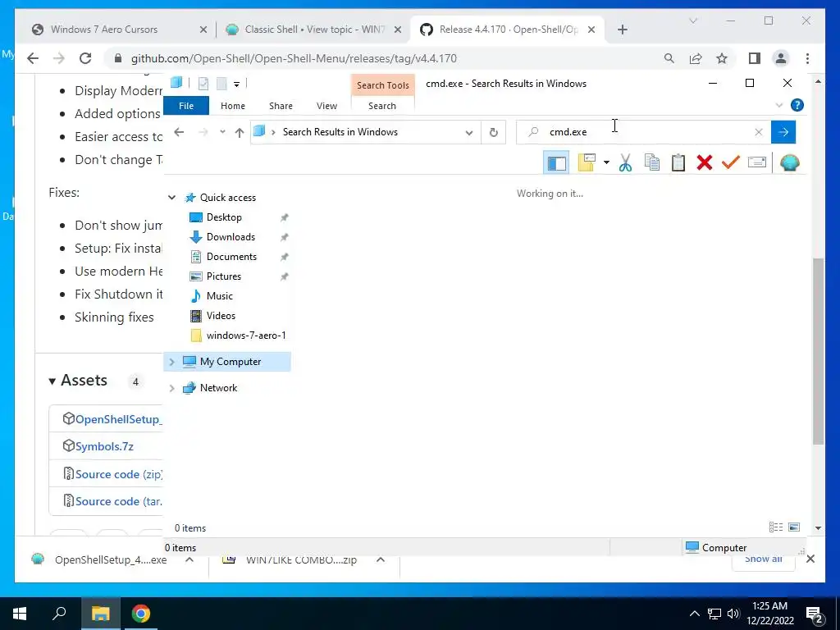Select Desktop in Quick access
The width and height of the screenshot is (840, 630).
(x=224, y=217)
